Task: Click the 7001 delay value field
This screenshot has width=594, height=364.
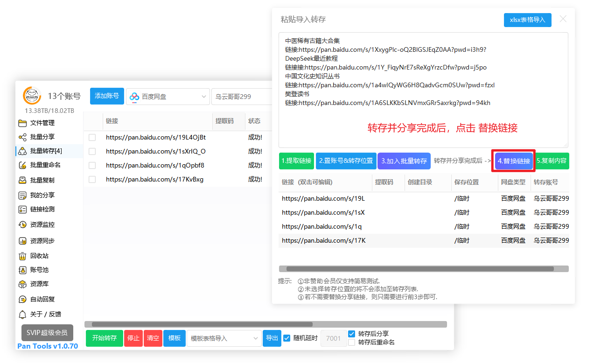Action: [x=334, y=338]
